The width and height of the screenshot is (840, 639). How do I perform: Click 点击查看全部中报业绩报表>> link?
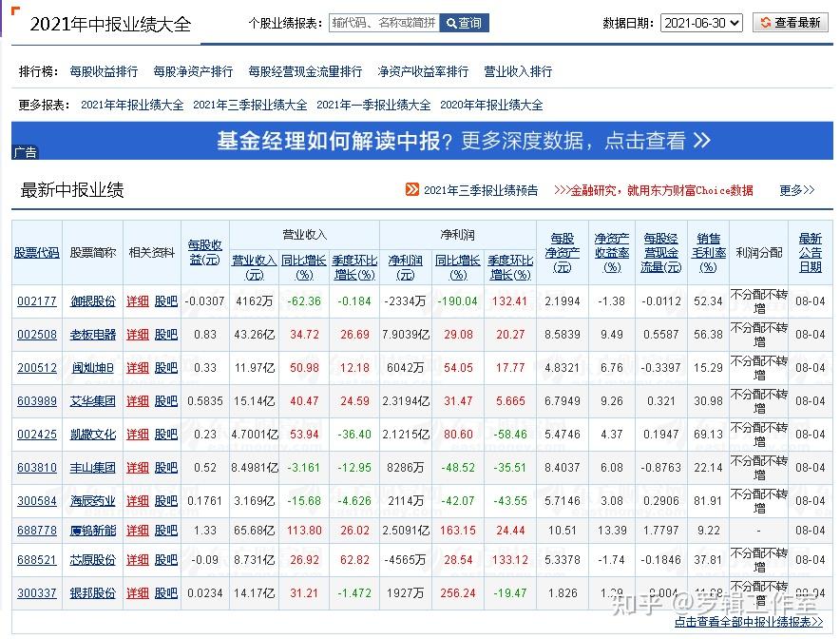coord(749,621)
